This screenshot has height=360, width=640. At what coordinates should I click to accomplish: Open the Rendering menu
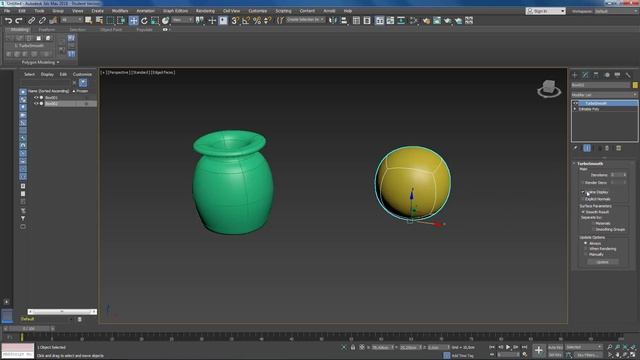(x=205, y=11)
